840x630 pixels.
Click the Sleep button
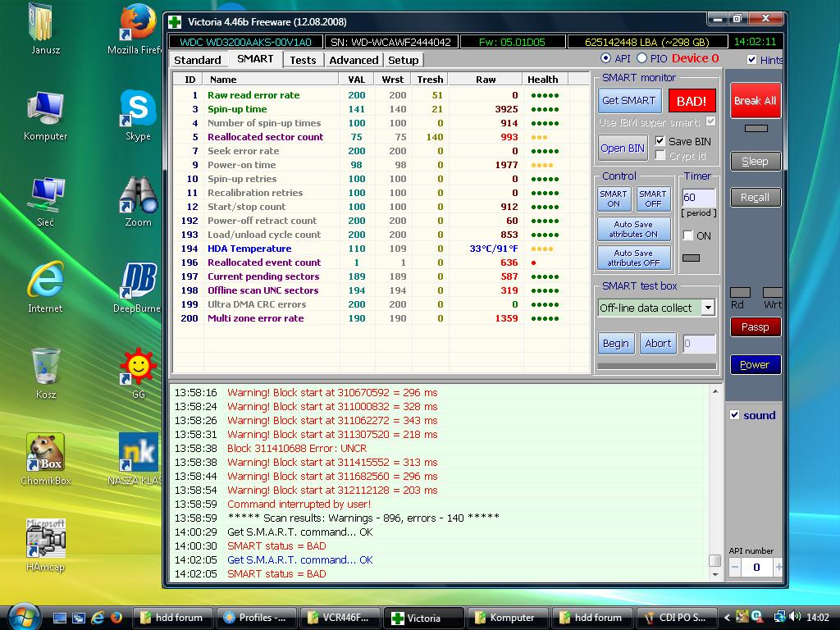click(x=756, y=162)
